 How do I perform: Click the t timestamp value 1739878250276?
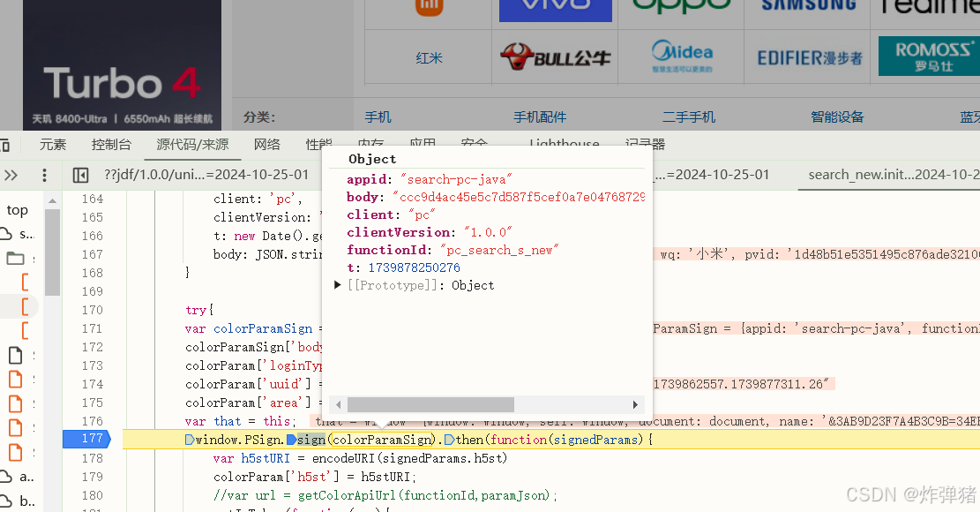[x=414, y=267]
